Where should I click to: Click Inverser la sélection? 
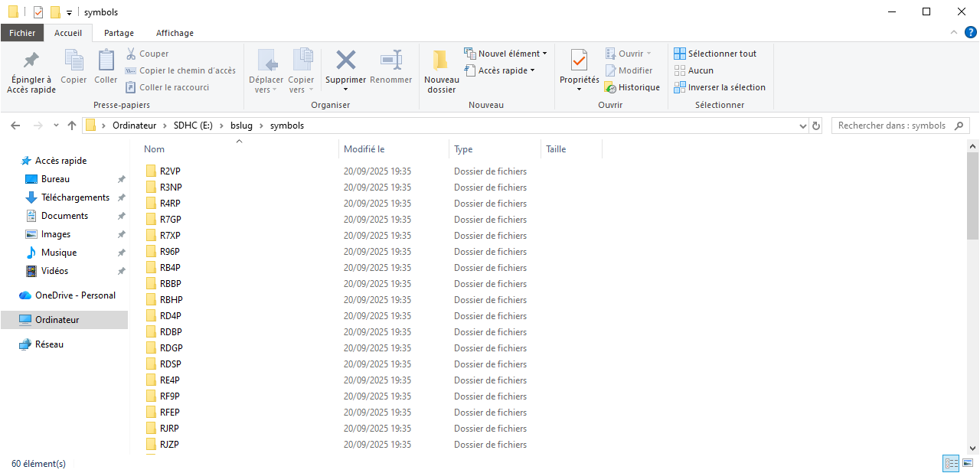(x=720, y=87)
